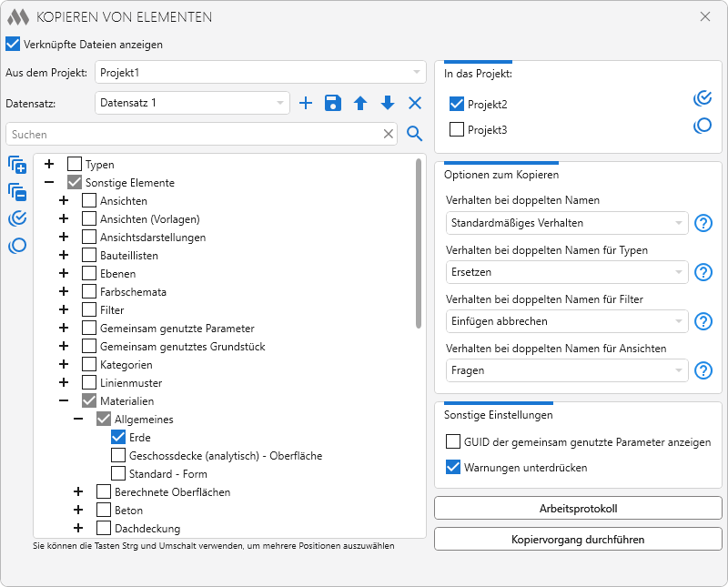
Task: Open the Verhalten bei doppelten Namen für Typen dropdown
Action: [568, 272]
